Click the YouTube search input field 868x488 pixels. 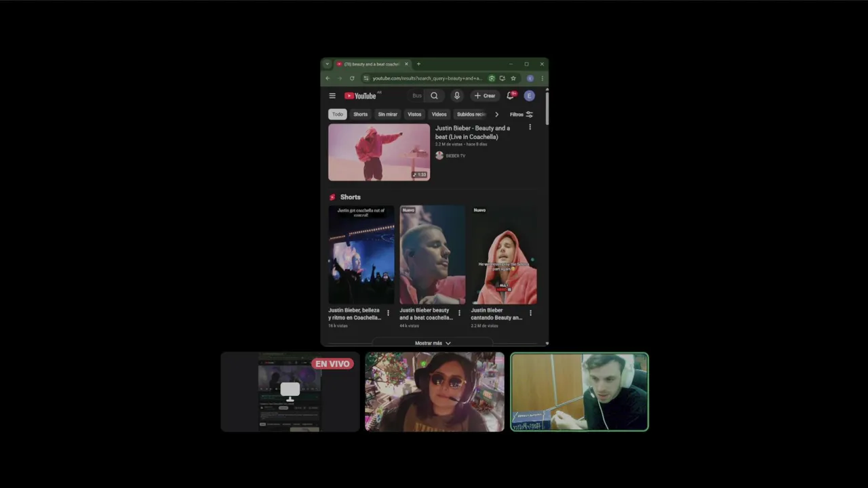click(417, 96)
